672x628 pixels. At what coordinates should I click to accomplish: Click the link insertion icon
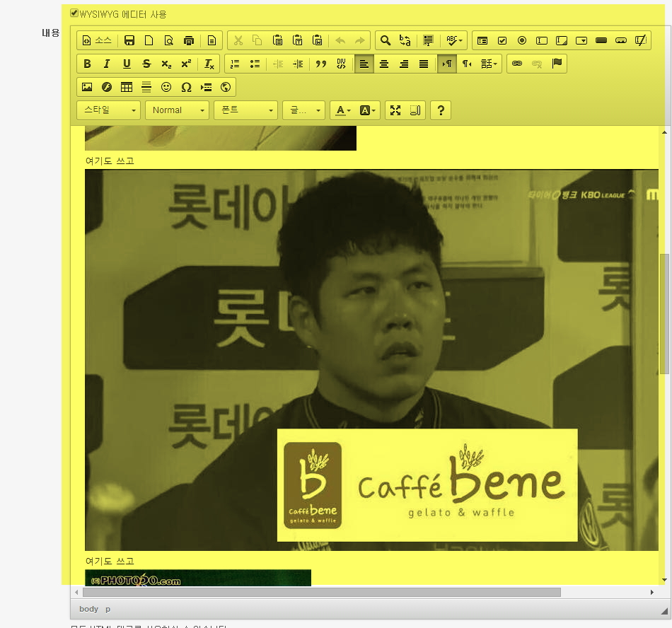(x=517, y=64)
